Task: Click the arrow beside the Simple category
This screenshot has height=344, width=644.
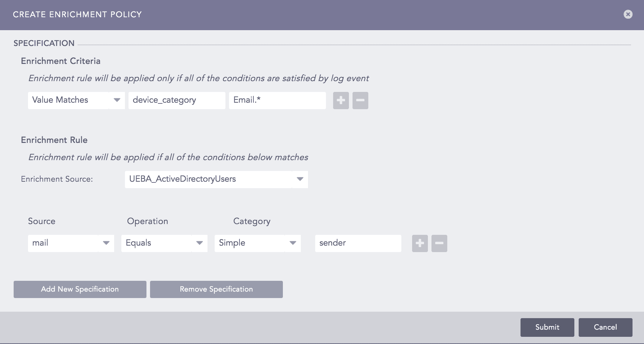Action: (293, 243)
